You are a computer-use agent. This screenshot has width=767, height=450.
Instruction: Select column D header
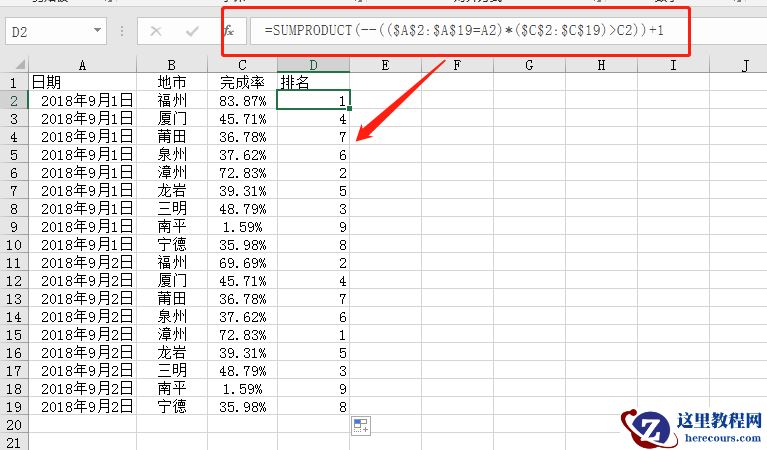pyautogui.click(x=314, y=65)
